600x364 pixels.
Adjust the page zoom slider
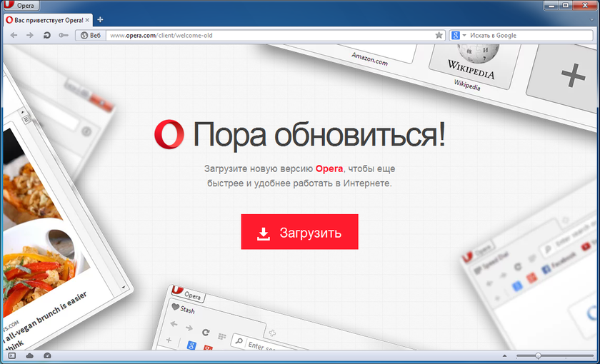[x=538, y=355]
